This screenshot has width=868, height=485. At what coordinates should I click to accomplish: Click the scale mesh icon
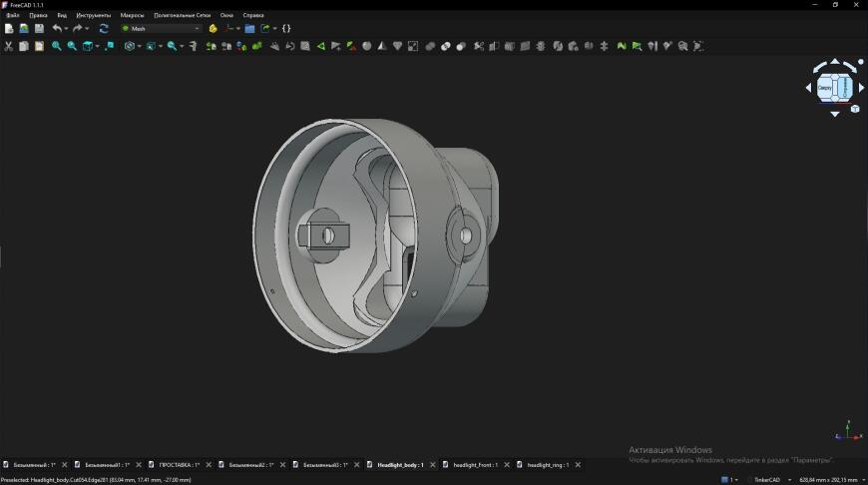pos(413,46)
